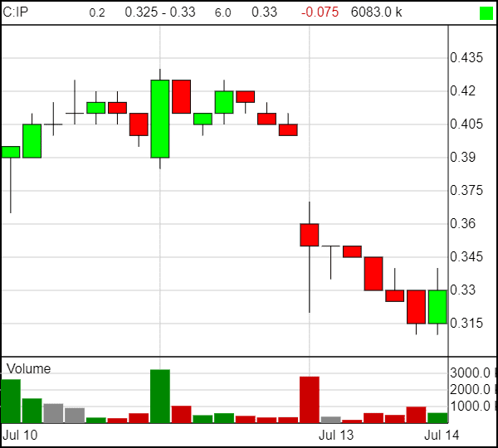Click the 0.405 price axis label

click(466, 124)
